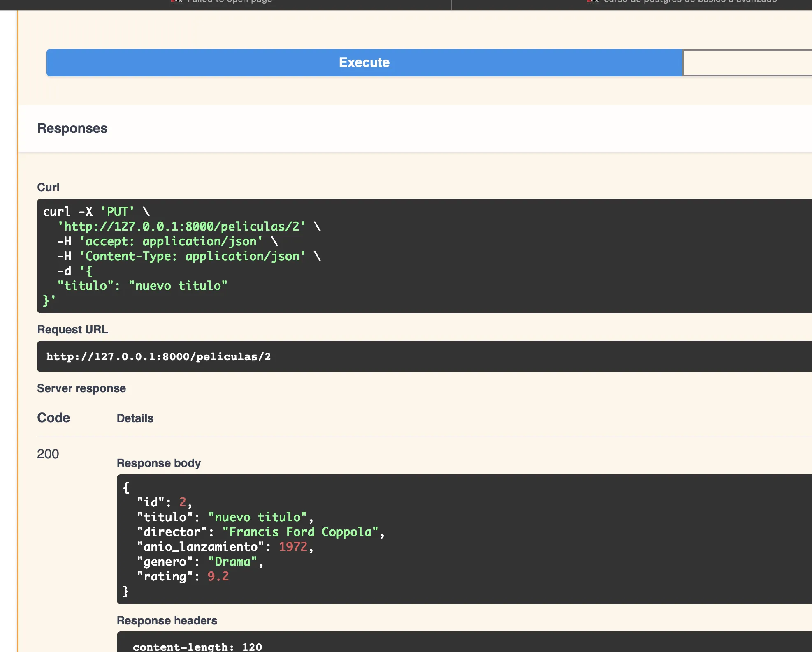812x652 pixels.
Task: Click the 200 status code
Action: point(48,454)
